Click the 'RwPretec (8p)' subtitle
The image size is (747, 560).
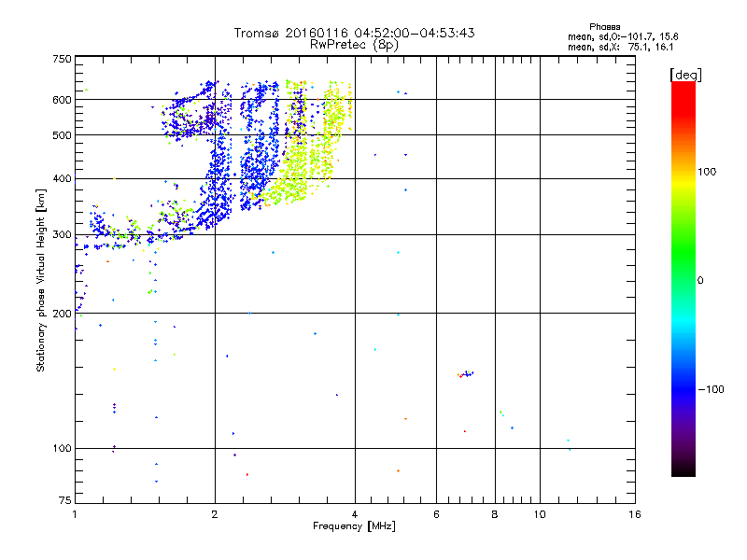pos(354,45)
